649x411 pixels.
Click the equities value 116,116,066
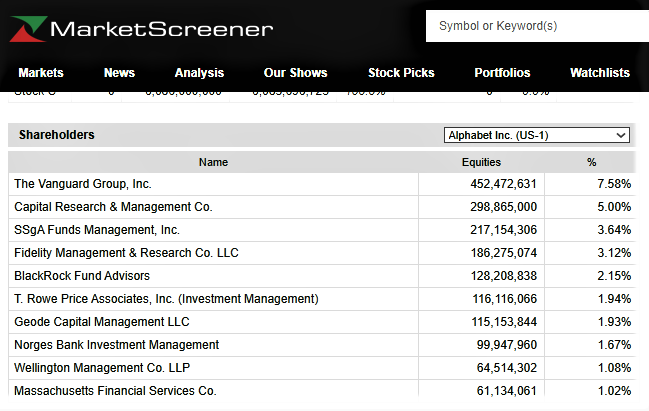505,299
